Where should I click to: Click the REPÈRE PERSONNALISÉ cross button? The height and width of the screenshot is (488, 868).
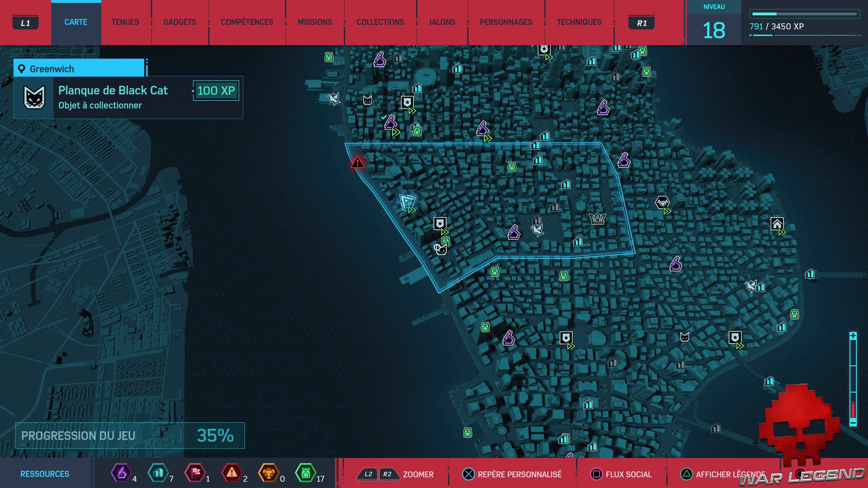468,474
